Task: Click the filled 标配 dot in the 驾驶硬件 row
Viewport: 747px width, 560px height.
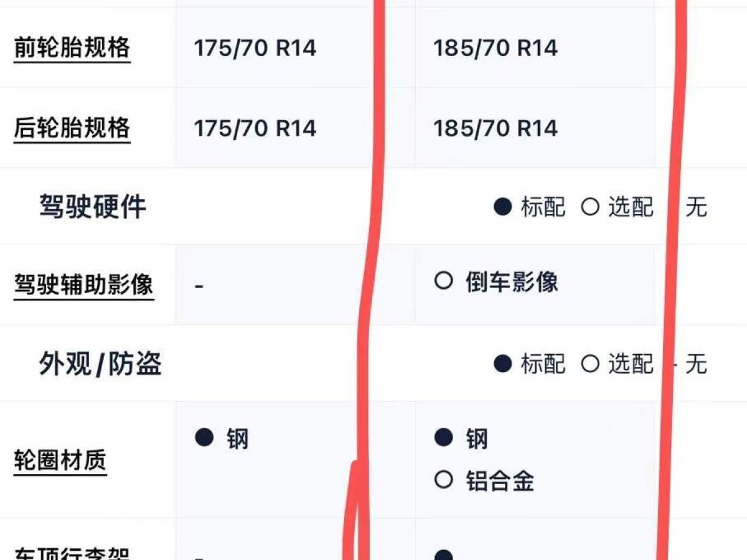Action: (x=502, y=207)
